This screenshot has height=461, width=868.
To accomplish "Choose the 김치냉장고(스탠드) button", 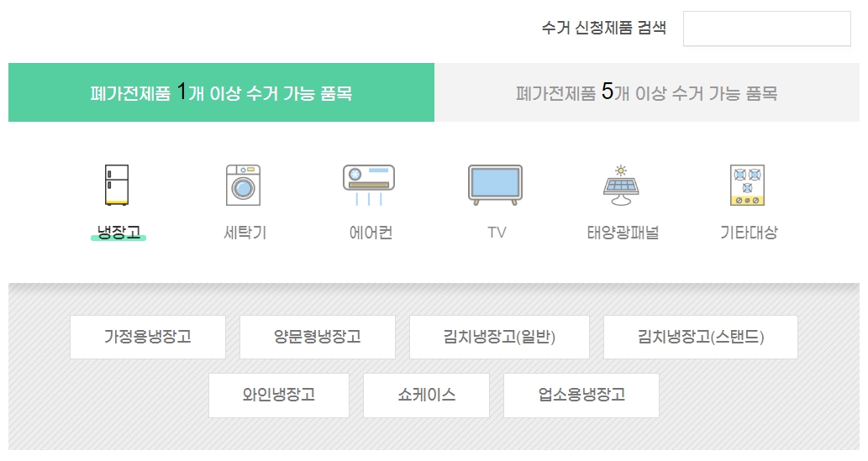I will (x=701, y=337).
